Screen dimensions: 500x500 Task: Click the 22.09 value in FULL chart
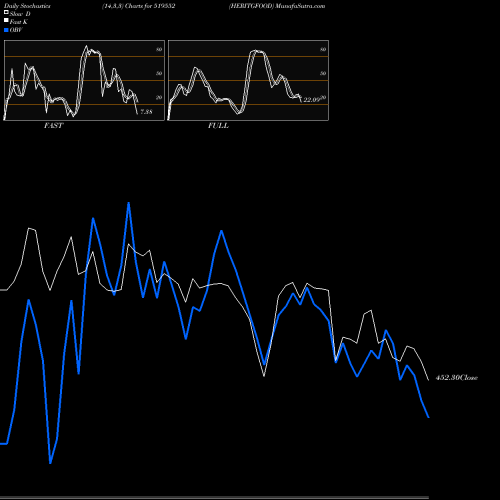tap(312, 100)
